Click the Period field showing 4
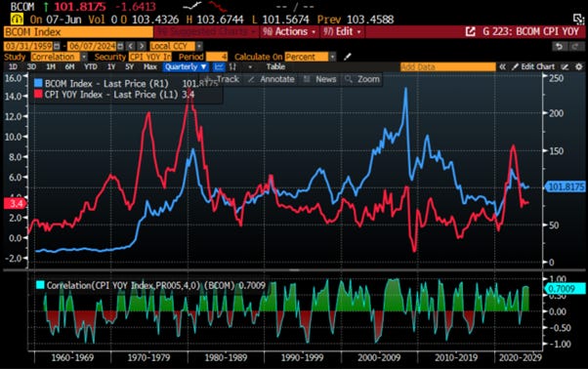Image resolution: width=588 pixels, height=369 pixels. tap(217, 57)
